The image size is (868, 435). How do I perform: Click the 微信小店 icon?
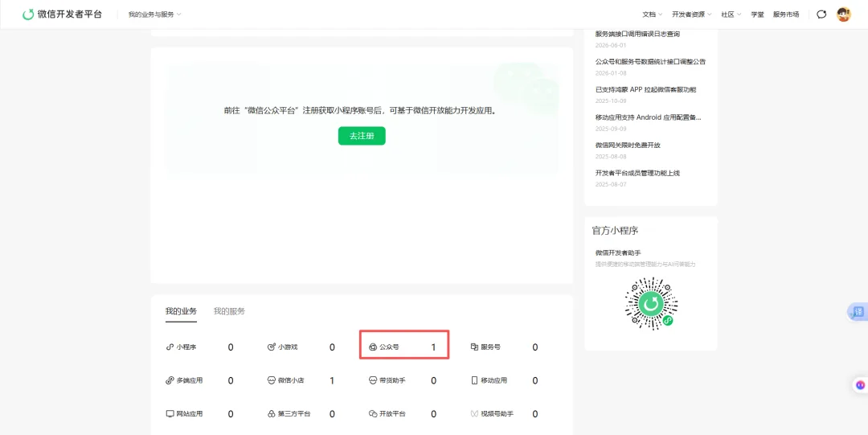coord(272,380)
